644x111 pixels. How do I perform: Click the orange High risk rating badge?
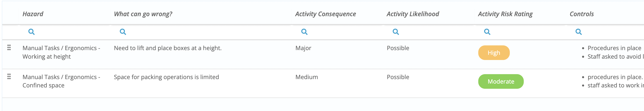tap(494, 53)
